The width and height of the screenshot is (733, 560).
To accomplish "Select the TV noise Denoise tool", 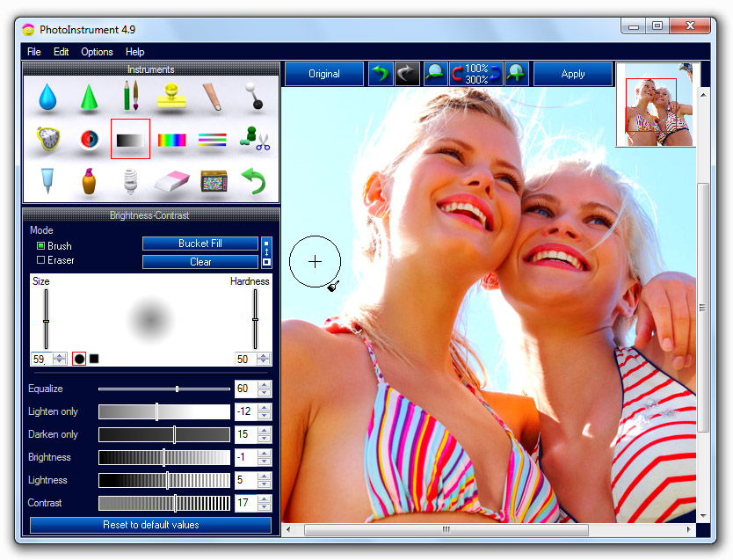I will coord(214,181).
